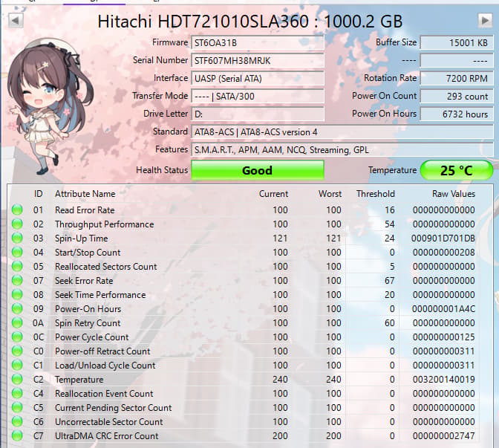The height and width of the screenshot is (448, 499).
Task: Click the Interface field UASP (Serial ATA)
Action: pyautogui.click(x=258, y=79)
